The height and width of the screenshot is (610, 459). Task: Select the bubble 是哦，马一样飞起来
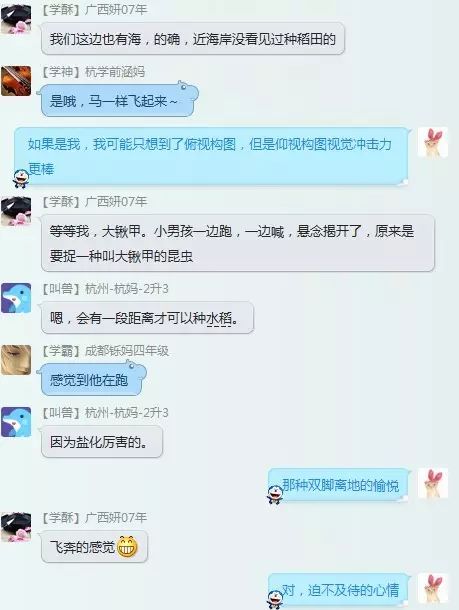pyautogui.click(x=119, y=100)
